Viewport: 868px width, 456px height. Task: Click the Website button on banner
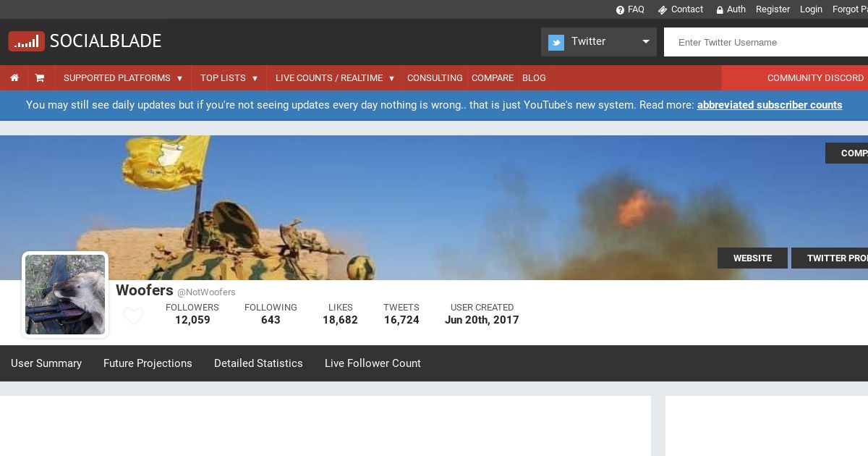[x=752, y=258]
